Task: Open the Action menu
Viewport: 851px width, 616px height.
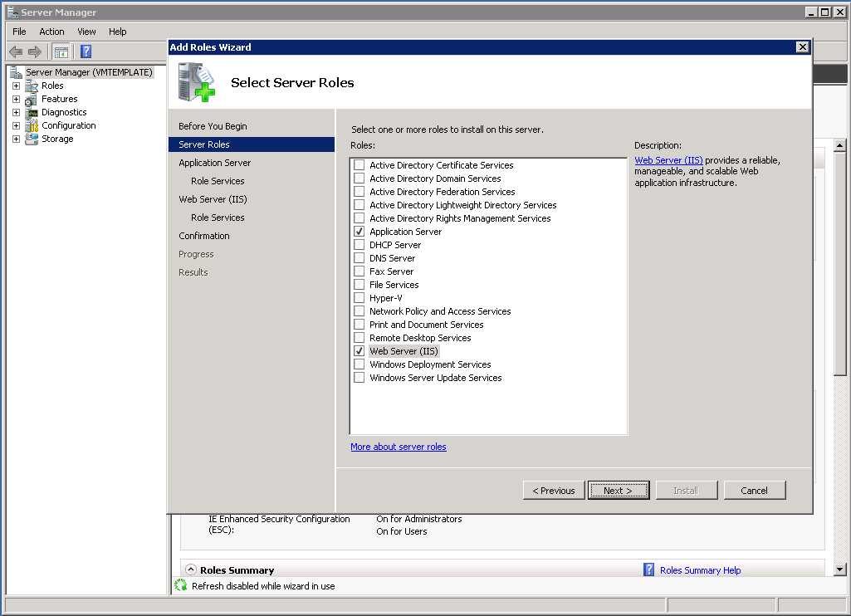Action: 51,32
